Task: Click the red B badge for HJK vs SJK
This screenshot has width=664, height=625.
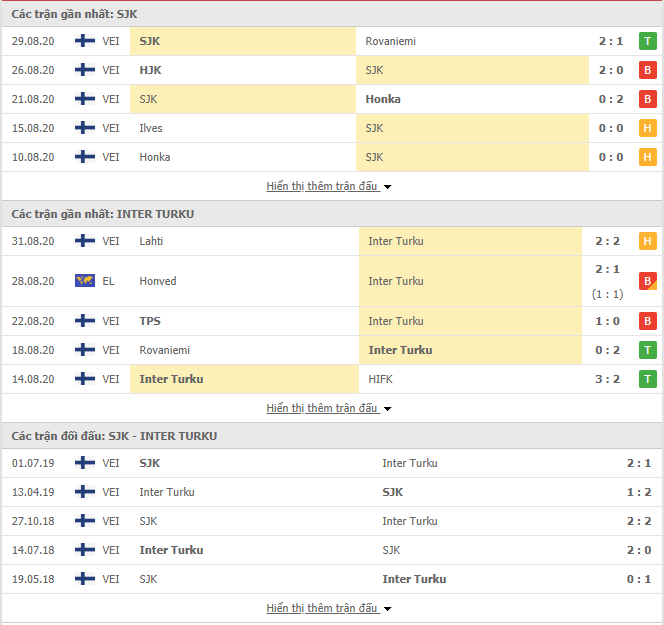Action: pos(647,70)
